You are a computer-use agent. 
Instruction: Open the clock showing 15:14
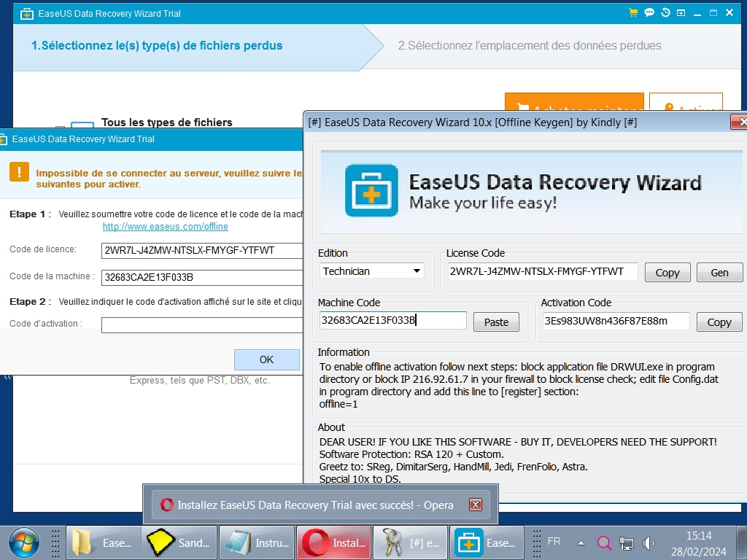(x=698, y=536)
